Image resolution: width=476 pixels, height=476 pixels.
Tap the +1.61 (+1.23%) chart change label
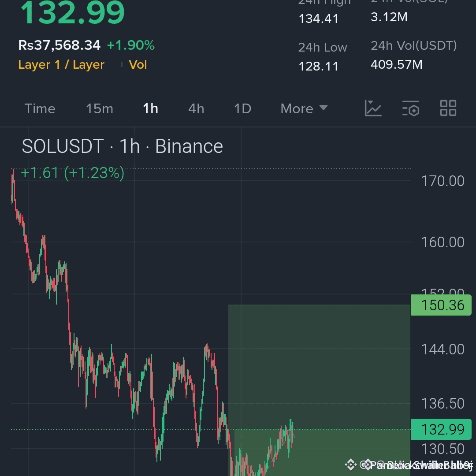pos(73,173)
